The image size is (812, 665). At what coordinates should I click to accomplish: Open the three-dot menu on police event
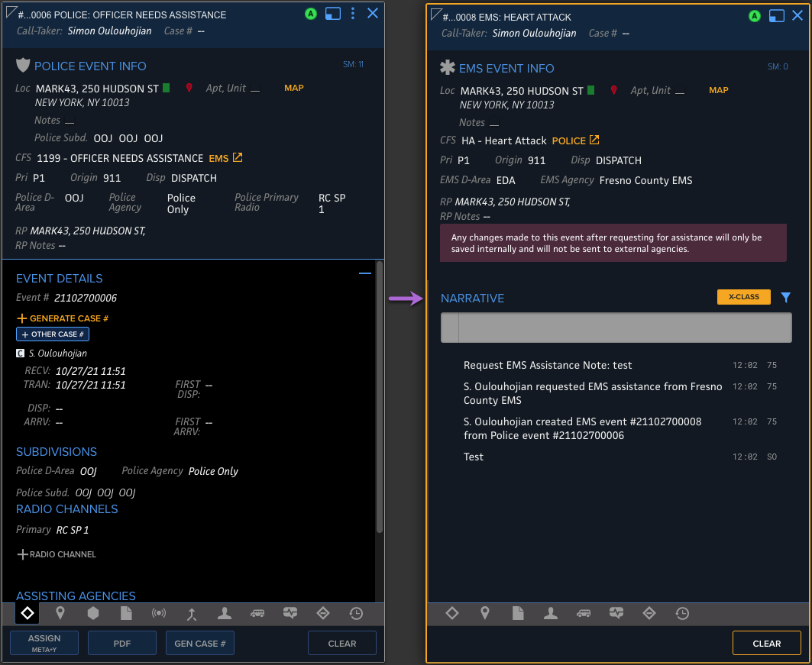click(353, 14)
